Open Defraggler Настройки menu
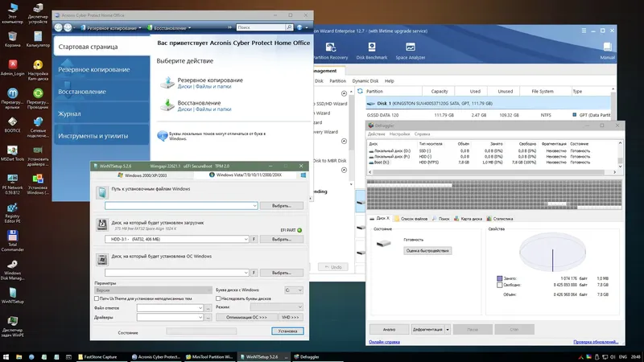This screenshot has height=362, width=644. click(x=399, y=134)
